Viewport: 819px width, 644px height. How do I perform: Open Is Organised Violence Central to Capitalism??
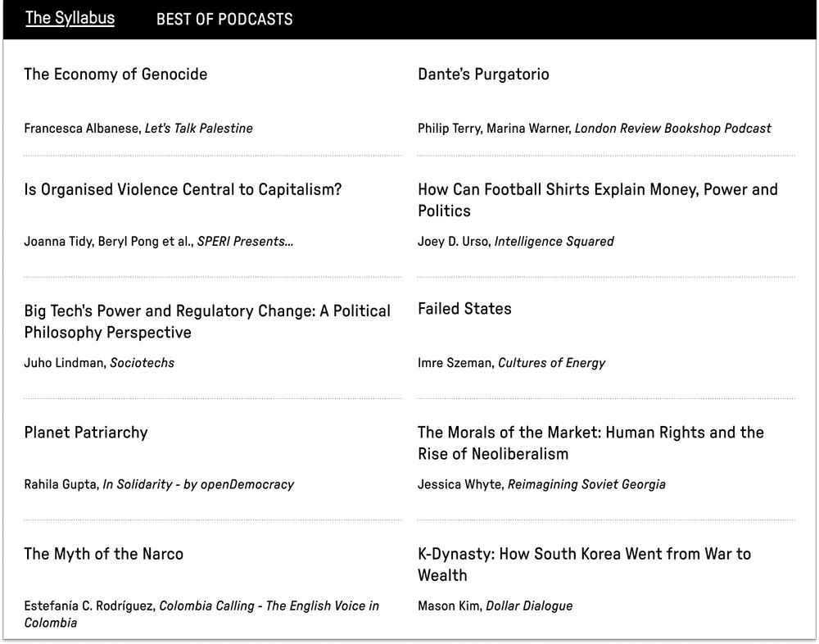(x=183, y=189)
